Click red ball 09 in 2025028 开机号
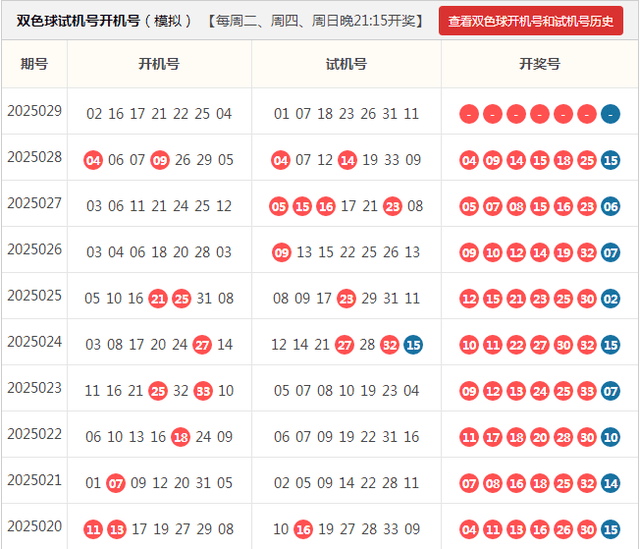 pos(160,160)
